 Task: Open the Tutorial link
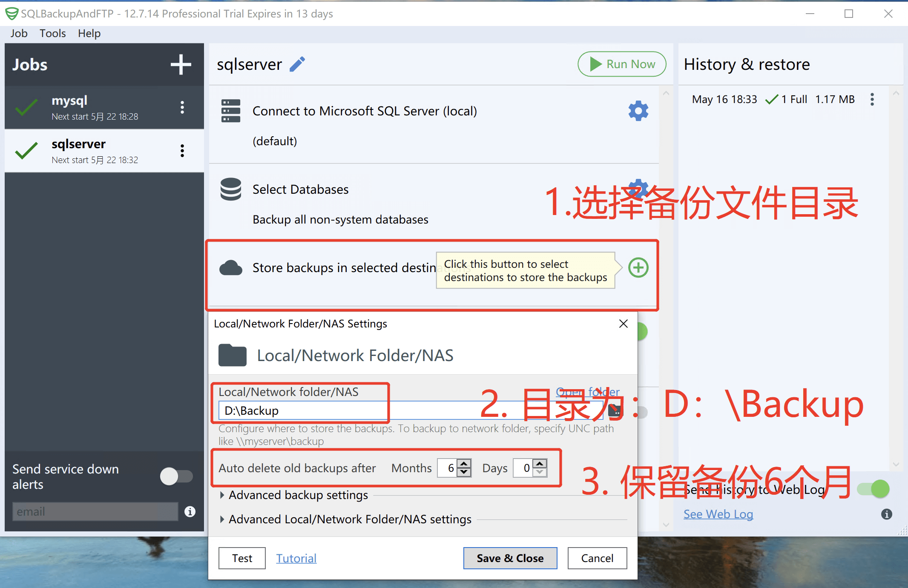click(296, 558)
